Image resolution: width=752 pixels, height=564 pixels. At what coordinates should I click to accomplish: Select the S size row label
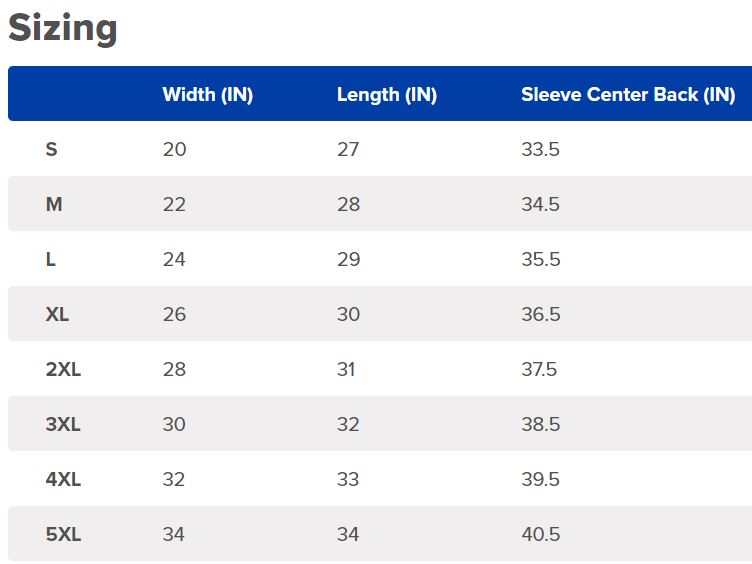pos(52,150)
